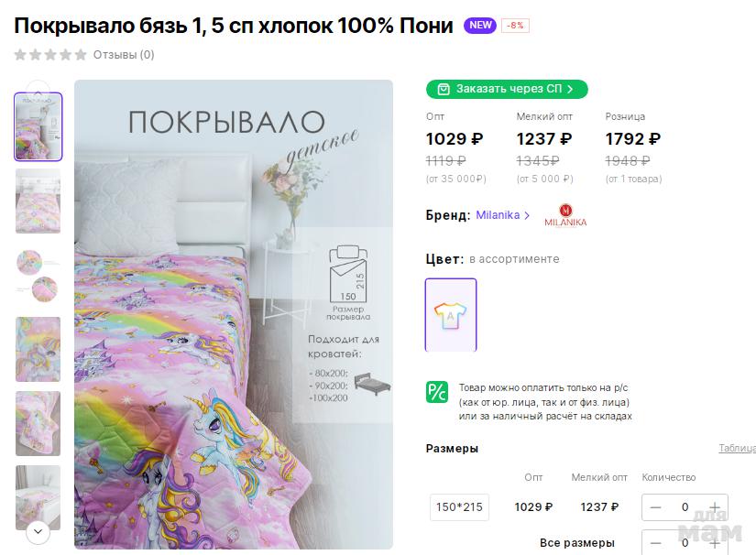Select the second bedspread thumbnail photo
756x555 pixels.
(x=38, y=201)
